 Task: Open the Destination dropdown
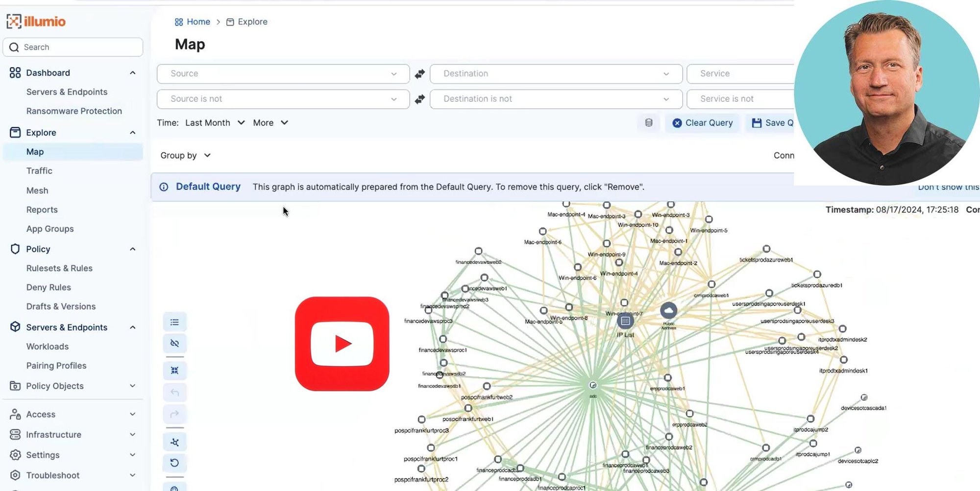tap(556, 74)
